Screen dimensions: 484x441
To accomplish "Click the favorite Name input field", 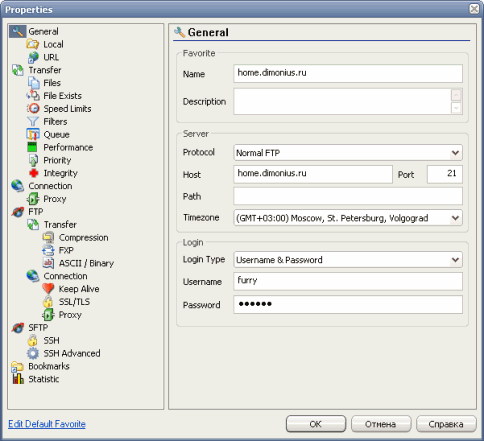I will coord(348,73).
